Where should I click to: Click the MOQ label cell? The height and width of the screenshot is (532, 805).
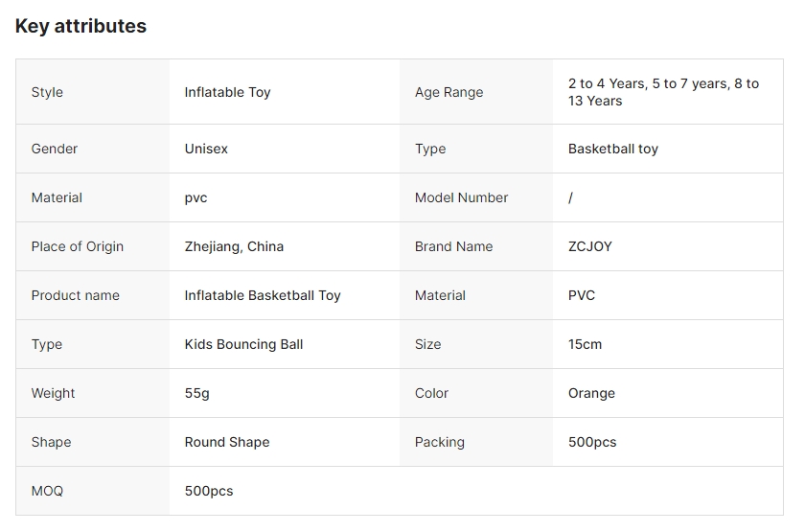47,491
